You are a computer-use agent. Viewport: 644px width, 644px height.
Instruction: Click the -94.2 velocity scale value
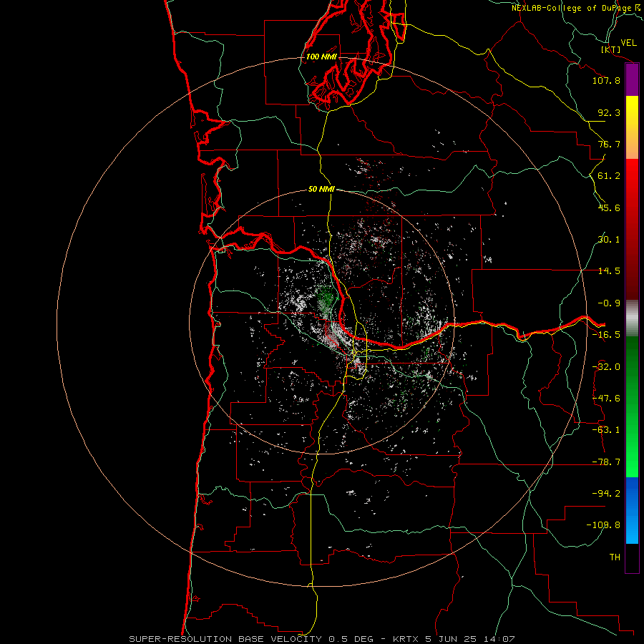coord(606,494)
